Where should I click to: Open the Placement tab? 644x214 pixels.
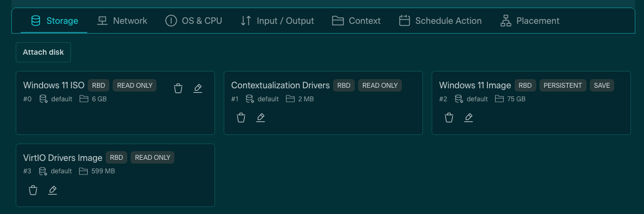(530, 21)
